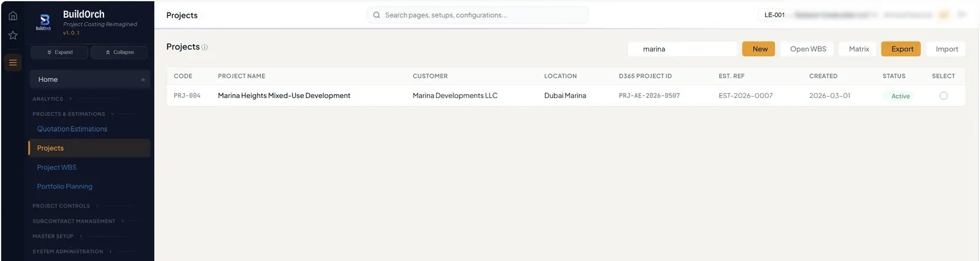Screen dimensions: 980x261
Task: Click project code PRJ-004
Action: 187,96
